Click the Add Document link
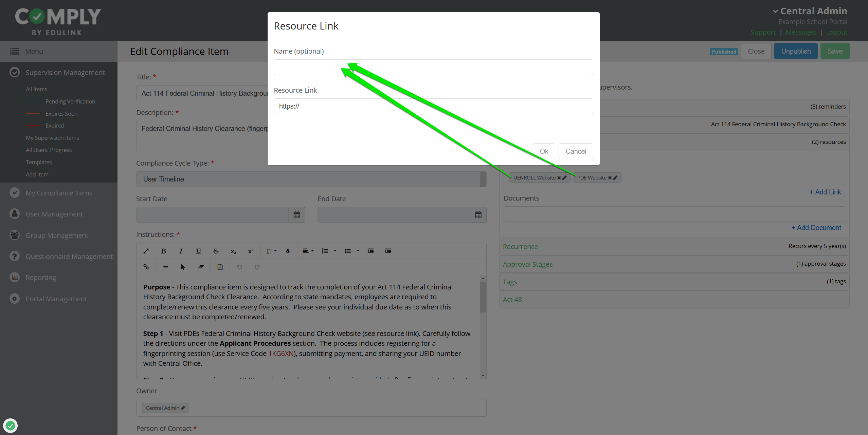This screenshot has height=435, width=868. 816,228
